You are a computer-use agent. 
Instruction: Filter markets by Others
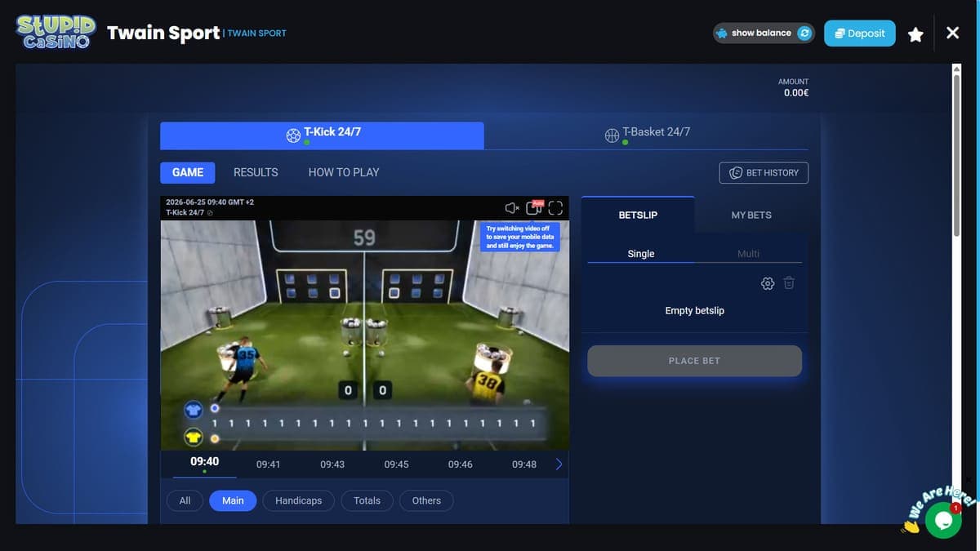click(x=426, y=500)
